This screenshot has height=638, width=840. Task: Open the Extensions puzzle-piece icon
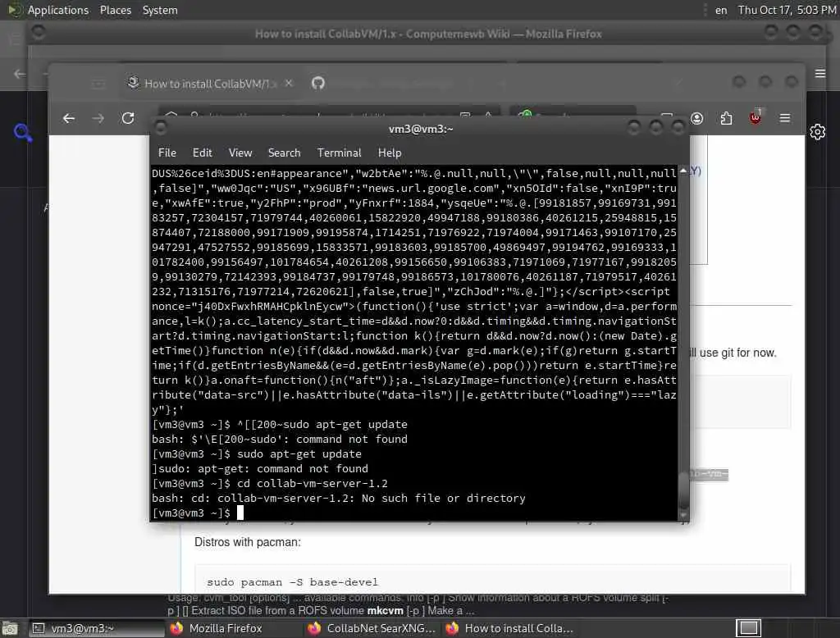click(x=726, y=118)
